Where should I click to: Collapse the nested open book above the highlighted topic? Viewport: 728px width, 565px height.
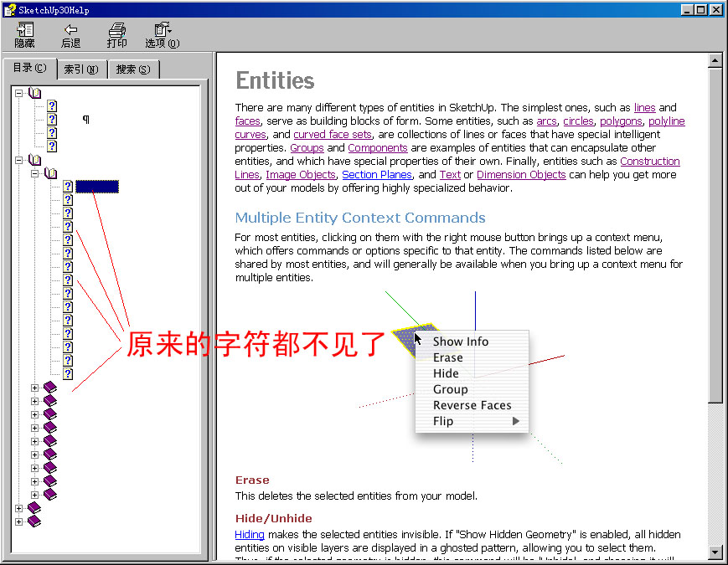[34, 173]
